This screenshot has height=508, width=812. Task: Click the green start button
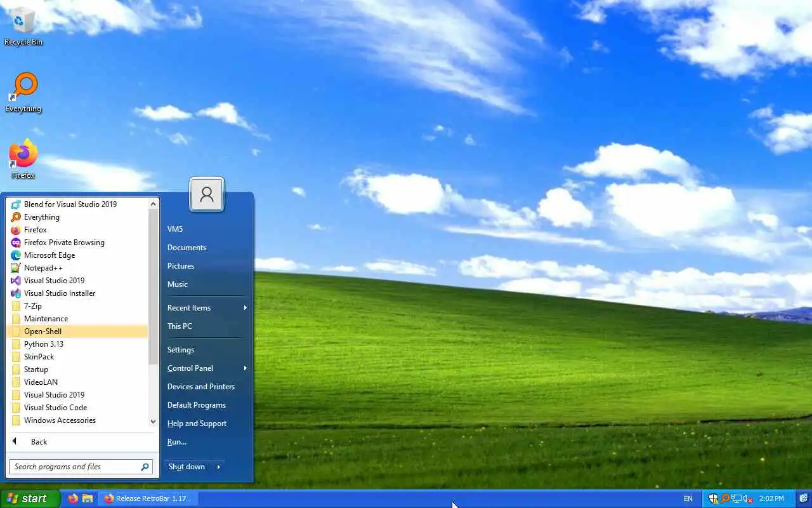[30, 498]
